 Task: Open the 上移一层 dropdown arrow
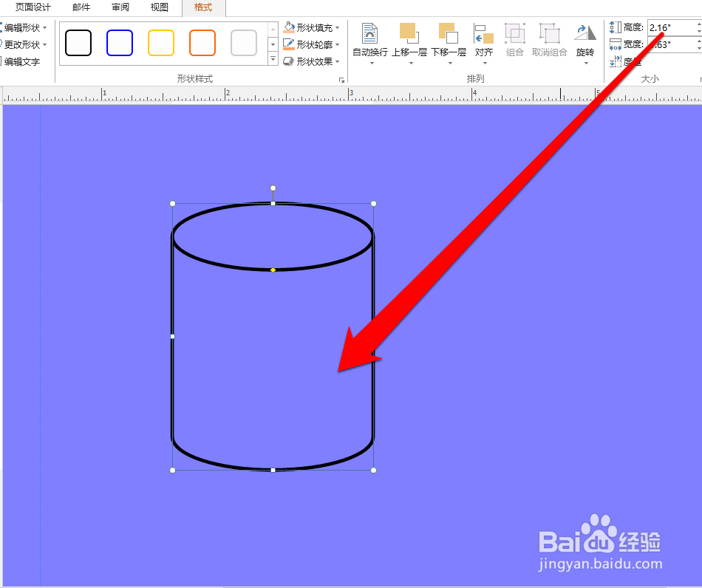(411, 63)
